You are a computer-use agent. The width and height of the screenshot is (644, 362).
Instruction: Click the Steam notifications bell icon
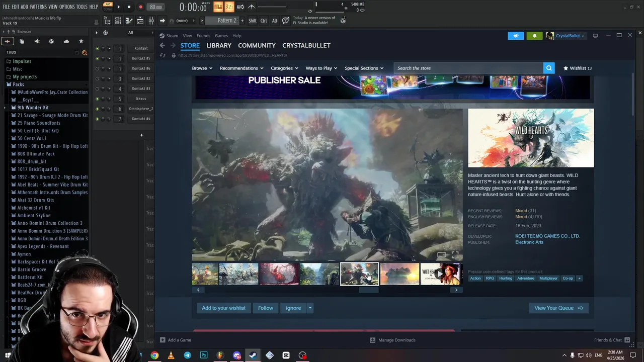(x=534, y=36)
